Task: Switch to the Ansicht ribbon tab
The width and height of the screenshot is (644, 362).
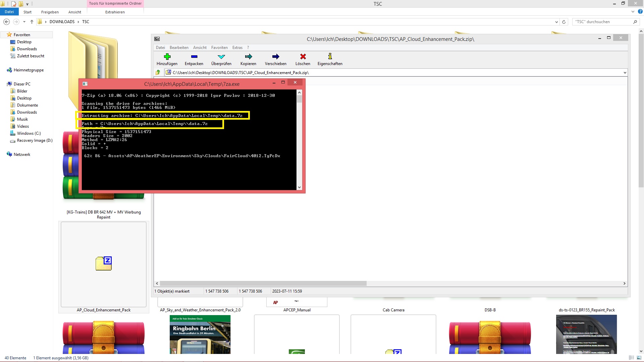Action: (x=74, y=12)
